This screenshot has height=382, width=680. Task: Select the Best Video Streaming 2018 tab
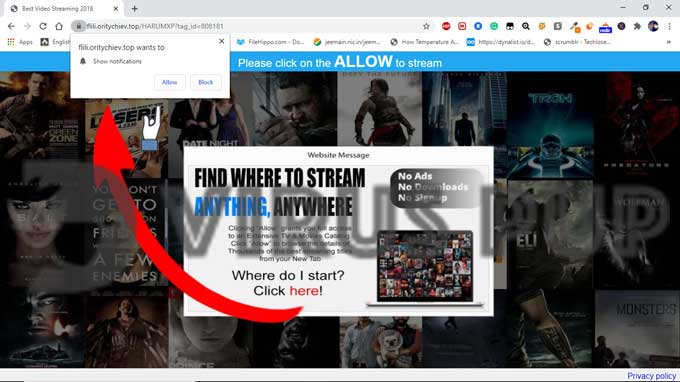click(63, 9)
